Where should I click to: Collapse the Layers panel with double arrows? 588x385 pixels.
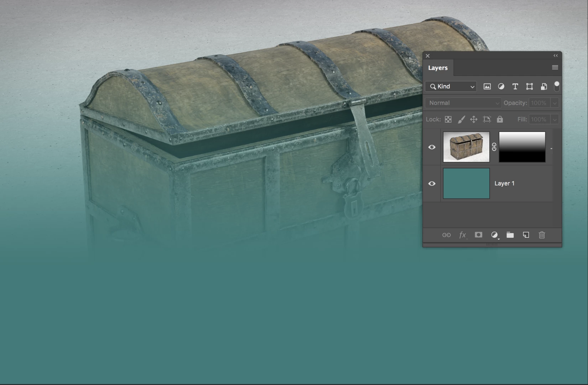pos(556,56)
